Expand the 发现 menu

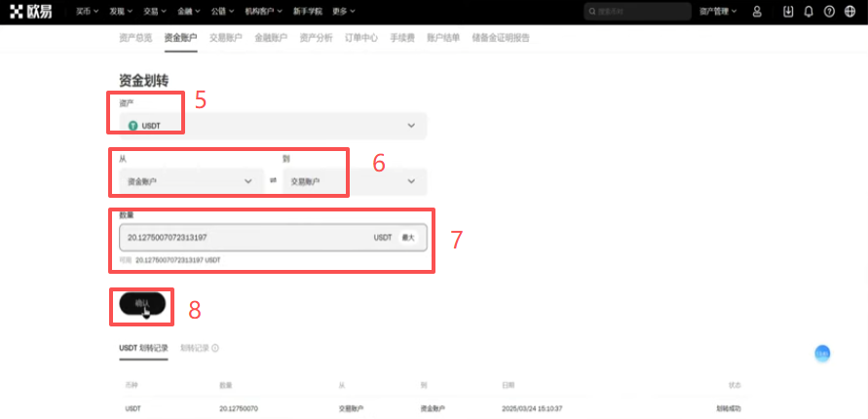tap(121, 11)
